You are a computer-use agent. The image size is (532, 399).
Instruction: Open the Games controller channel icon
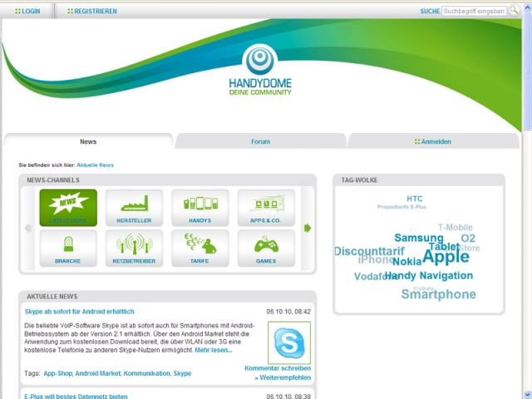click(266, 244)
